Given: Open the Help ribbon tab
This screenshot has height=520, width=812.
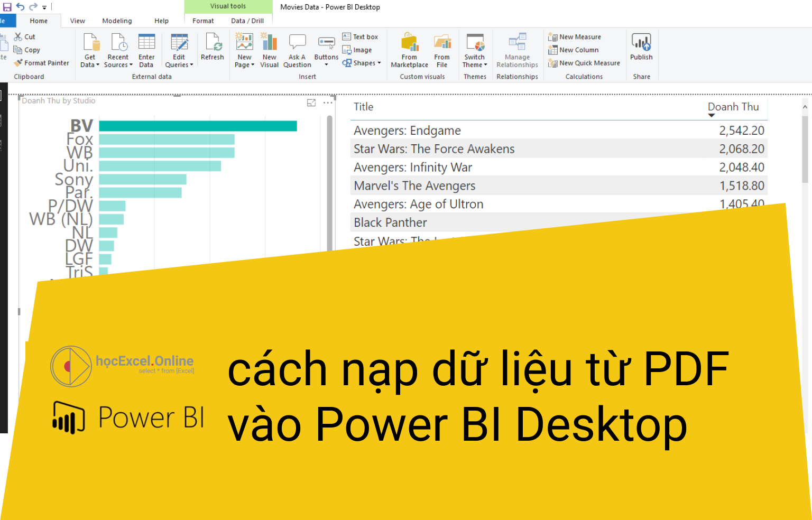Looking at the screenshot, I should [x=161, y=21].
